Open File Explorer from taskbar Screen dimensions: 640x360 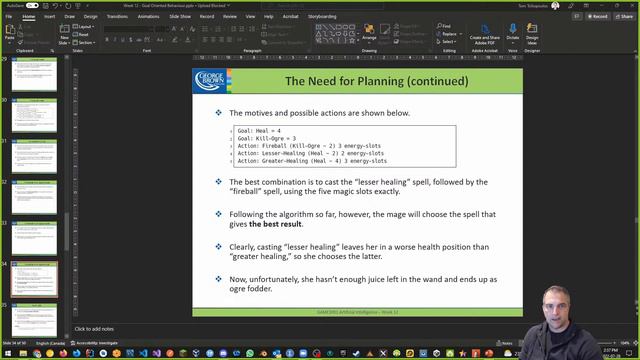click(23, 353)
